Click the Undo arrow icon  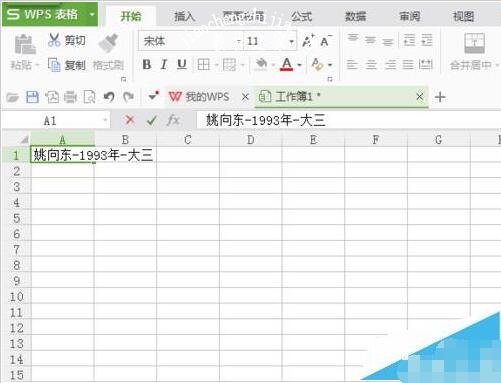(109, 97)
